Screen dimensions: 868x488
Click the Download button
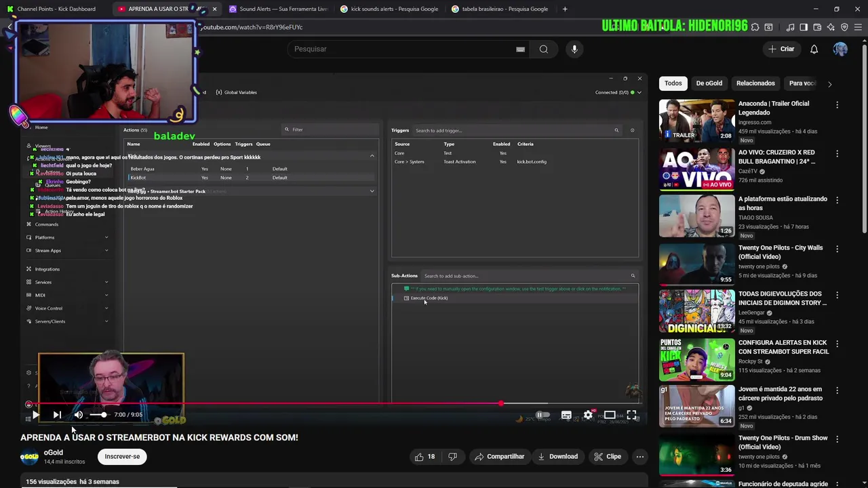[557, 457]
